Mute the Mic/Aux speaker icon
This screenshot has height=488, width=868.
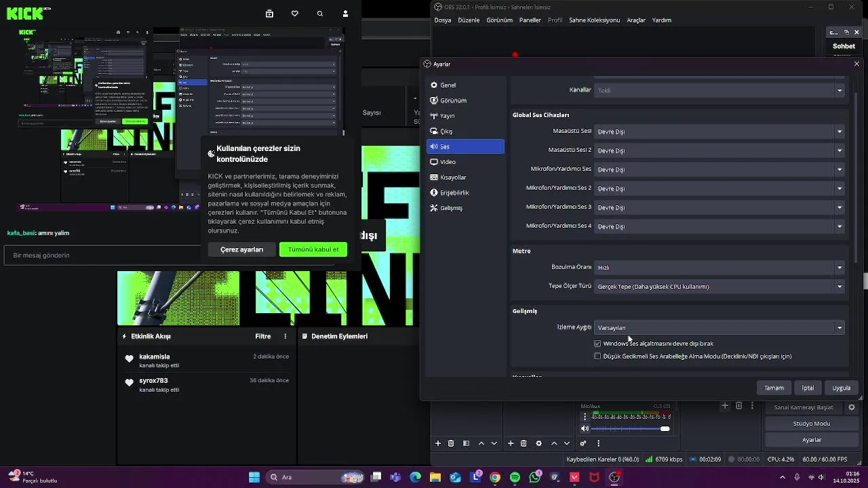585,428
